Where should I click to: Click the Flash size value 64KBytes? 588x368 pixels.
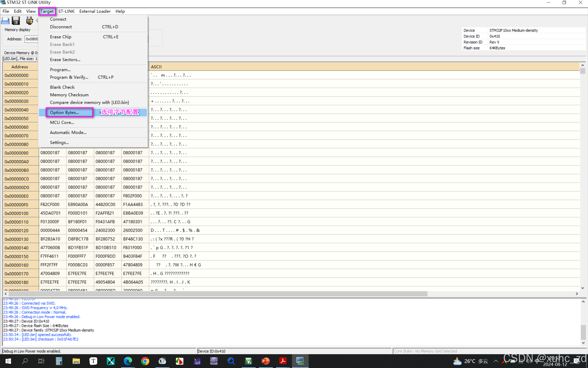pos(497,48)
